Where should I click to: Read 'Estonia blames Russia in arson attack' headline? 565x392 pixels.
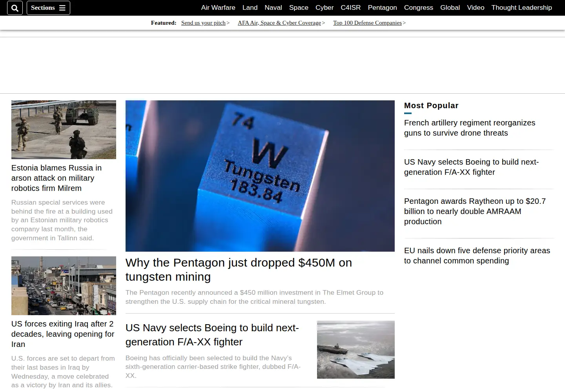coord(56,178)
